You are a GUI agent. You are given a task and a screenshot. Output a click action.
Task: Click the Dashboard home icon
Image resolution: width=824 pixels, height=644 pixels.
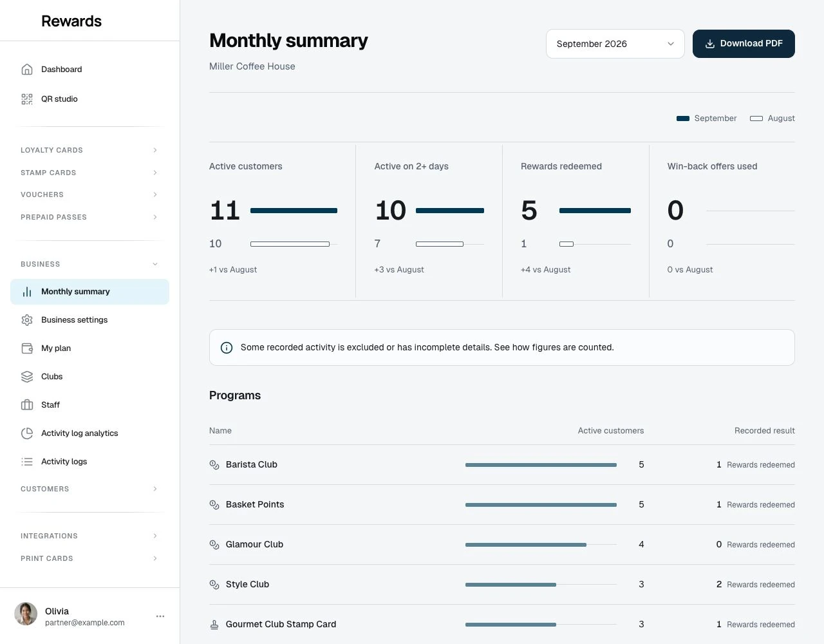pyautogui.click(x=27, y=70)
